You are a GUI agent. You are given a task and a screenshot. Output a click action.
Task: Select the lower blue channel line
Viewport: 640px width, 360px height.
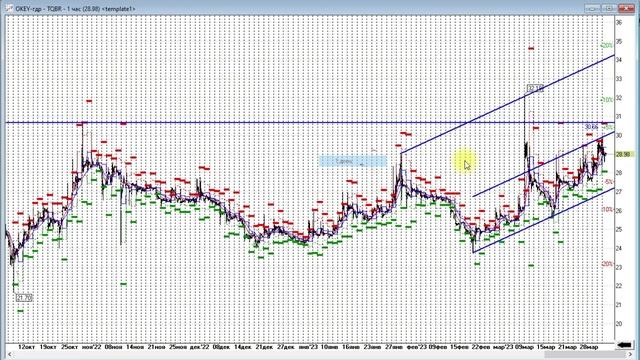(x=543, y=220)
